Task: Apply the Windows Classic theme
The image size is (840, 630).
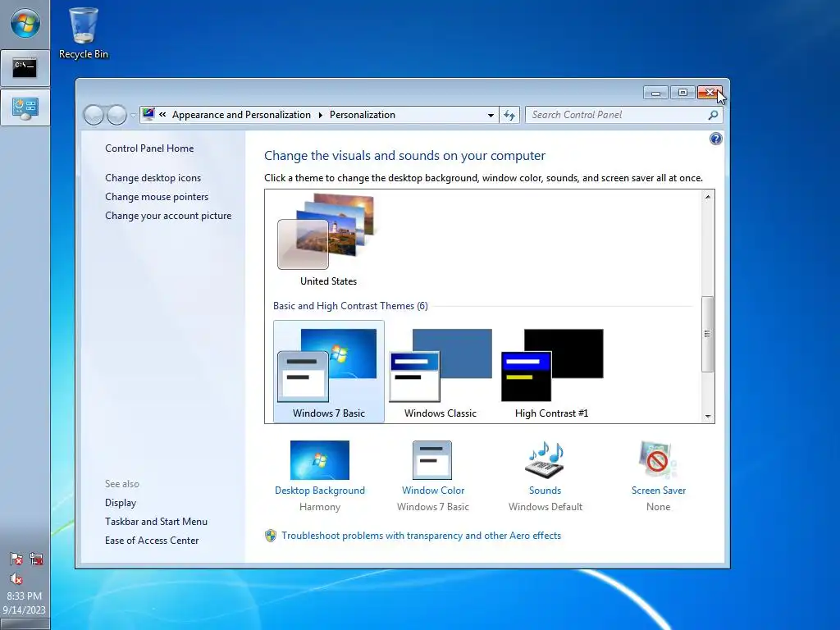Action: (x=441, y=372)
